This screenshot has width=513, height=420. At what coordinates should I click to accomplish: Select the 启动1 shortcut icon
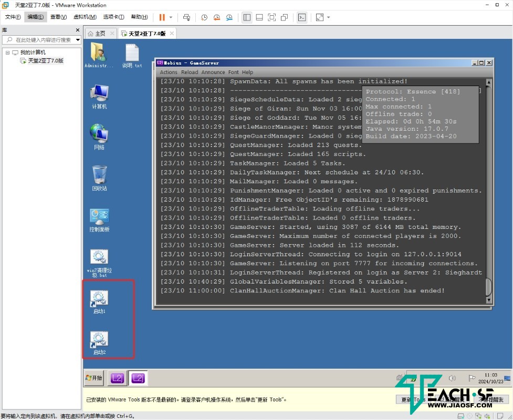tap(99, 302)
